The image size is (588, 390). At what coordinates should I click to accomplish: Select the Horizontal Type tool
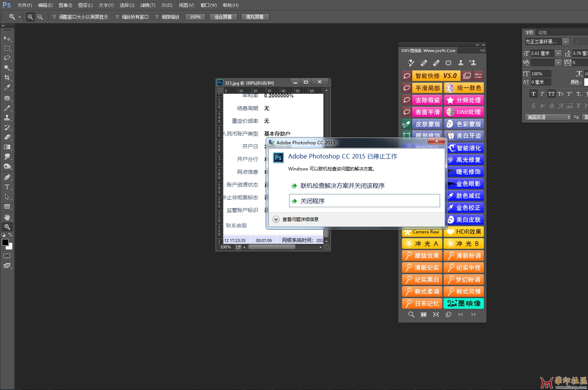pos(7,187)
